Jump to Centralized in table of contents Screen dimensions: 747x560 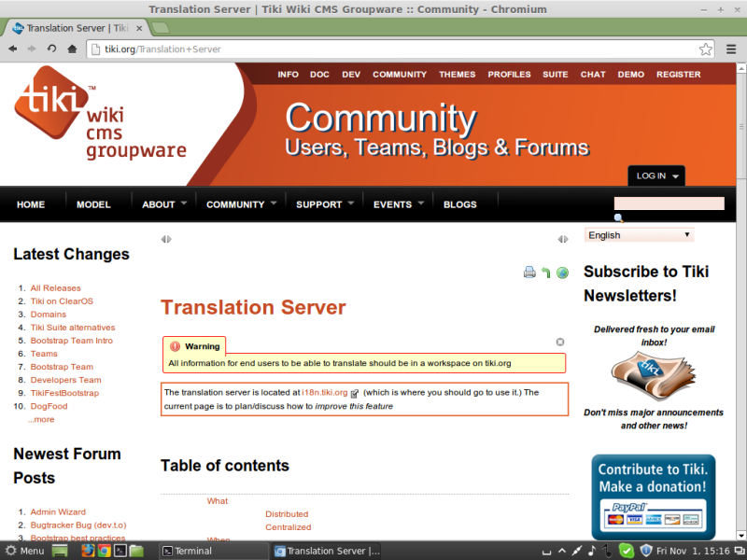(x=289, y=527)
